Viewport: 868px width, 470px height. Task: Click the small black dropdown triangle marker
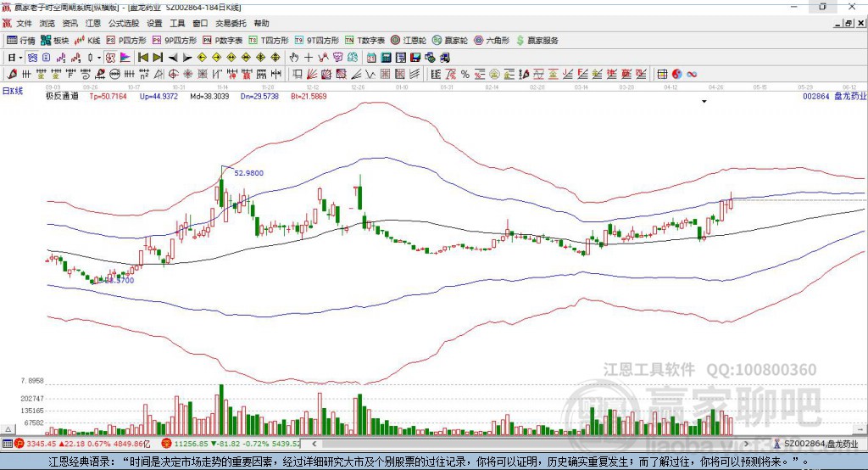pos(704,102)
